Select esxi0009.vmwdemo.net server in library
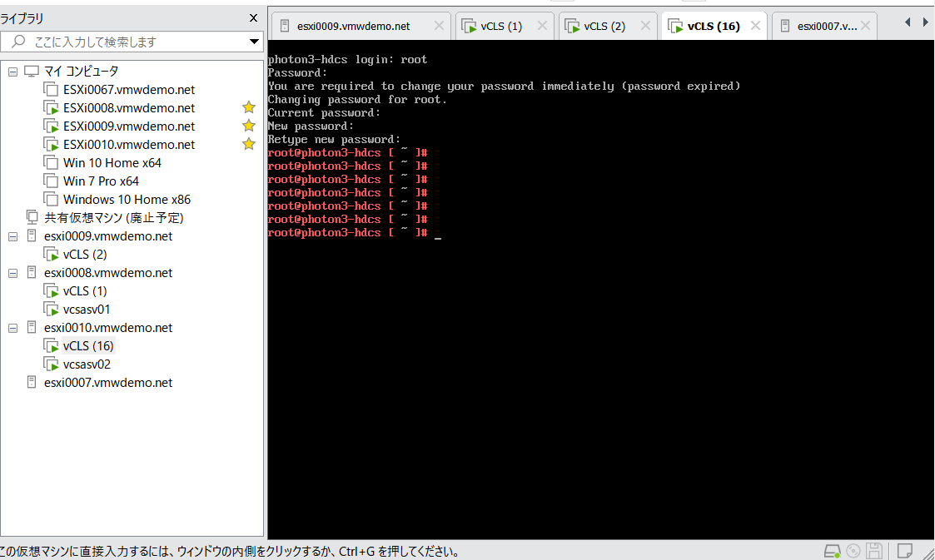 [x=108, y=236]
